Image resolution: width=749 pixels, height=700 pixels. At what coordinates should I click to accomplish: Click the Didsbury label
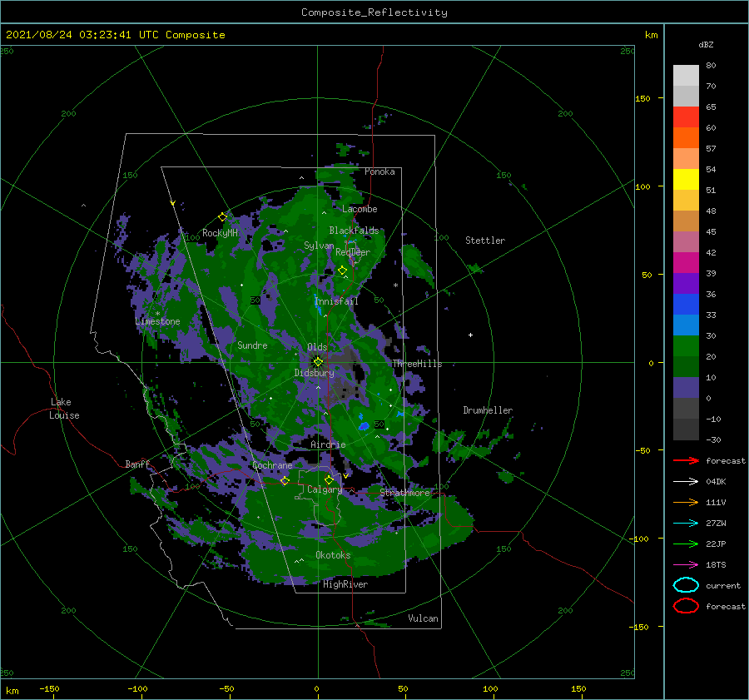314,373
